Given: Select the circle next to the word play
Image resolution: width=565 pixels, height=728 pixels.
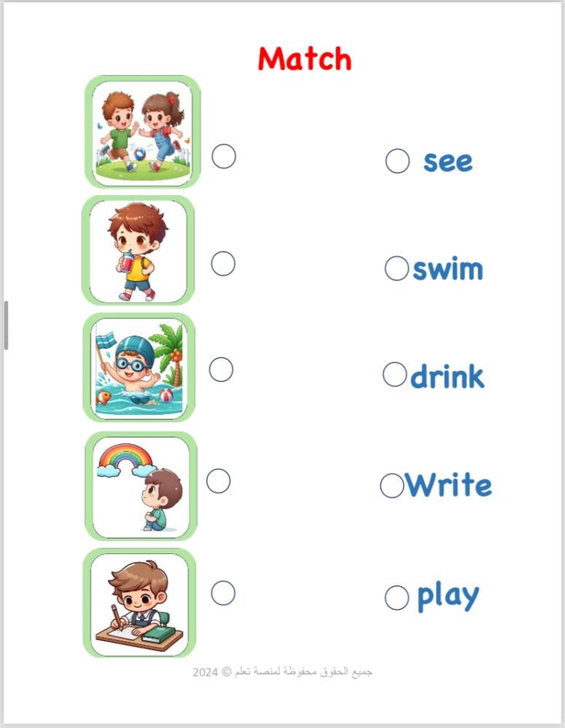Looking at the screenshot, I should (x=397, y=598).
